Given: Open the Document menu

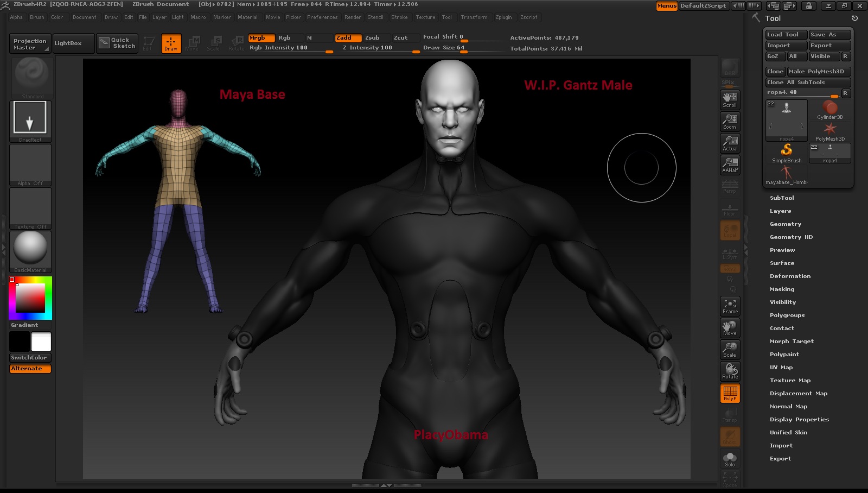Looking at the screenshot, I should pyautogui.click(x=84, y=17).
